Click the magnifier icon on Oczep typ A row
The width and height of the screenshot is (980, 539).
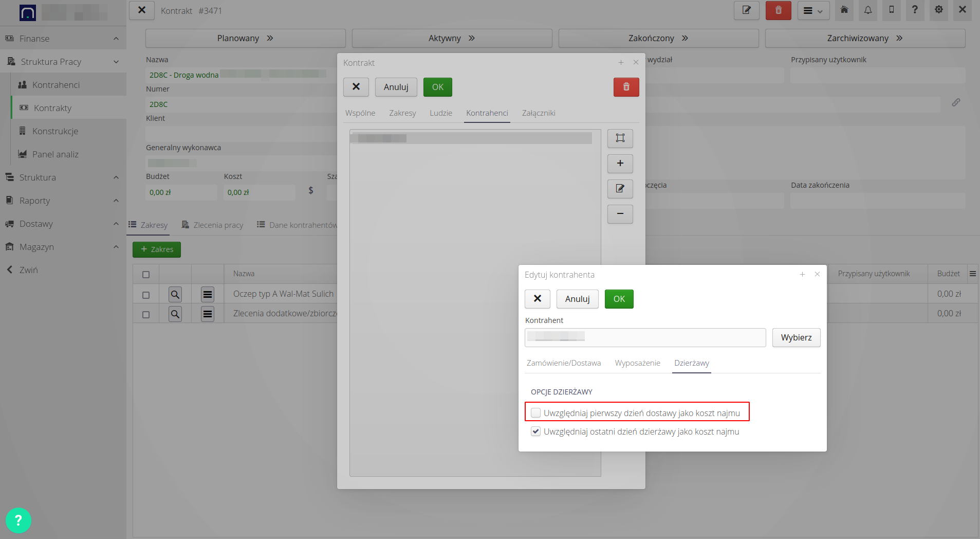(x=175, y=295)
